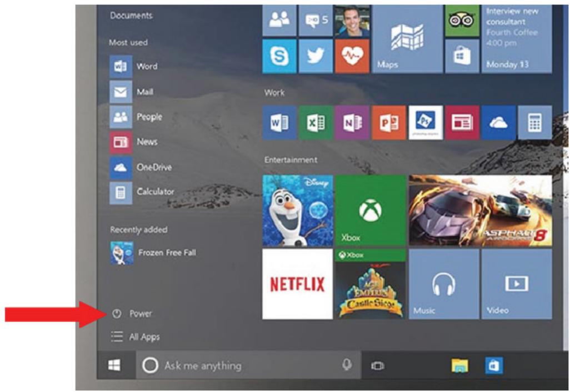Screen dimensions: 570x392
Task: Launch the Xbox tile
Action: tap(371, 210)
